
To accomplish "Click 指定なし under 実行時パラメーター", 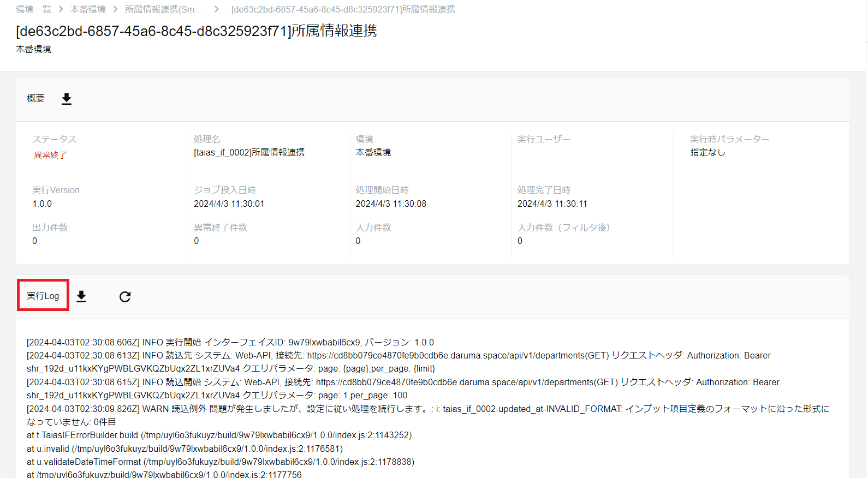I will pos(708,152).
